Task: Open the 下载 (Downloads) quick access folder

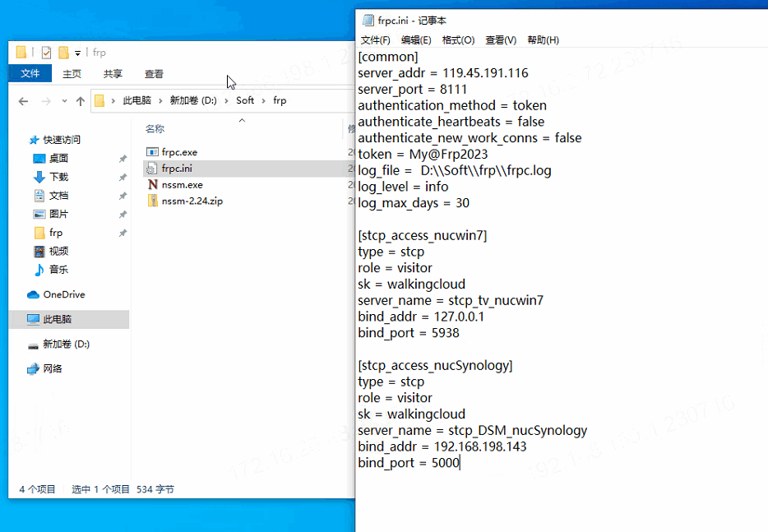Action: [x=58, y=177]
